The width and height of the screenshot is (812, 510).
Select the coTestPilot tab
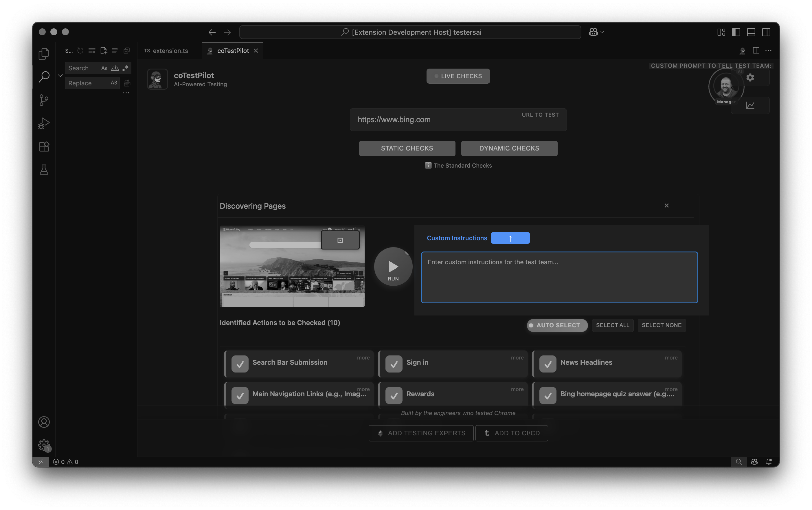pyautogui.click(x=233, y=51)
